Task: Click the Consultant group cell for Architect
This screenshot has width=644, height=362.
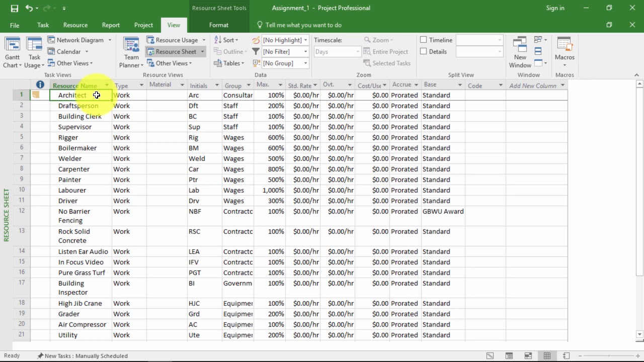Action: click(x=238, y=95)
